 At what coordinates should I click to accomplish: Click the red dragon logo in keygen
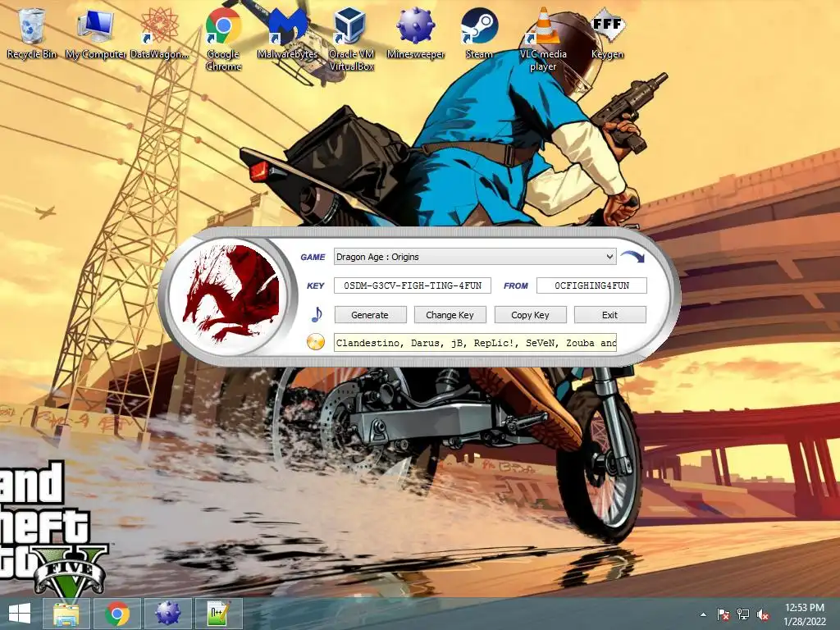(x=231, y=294)
